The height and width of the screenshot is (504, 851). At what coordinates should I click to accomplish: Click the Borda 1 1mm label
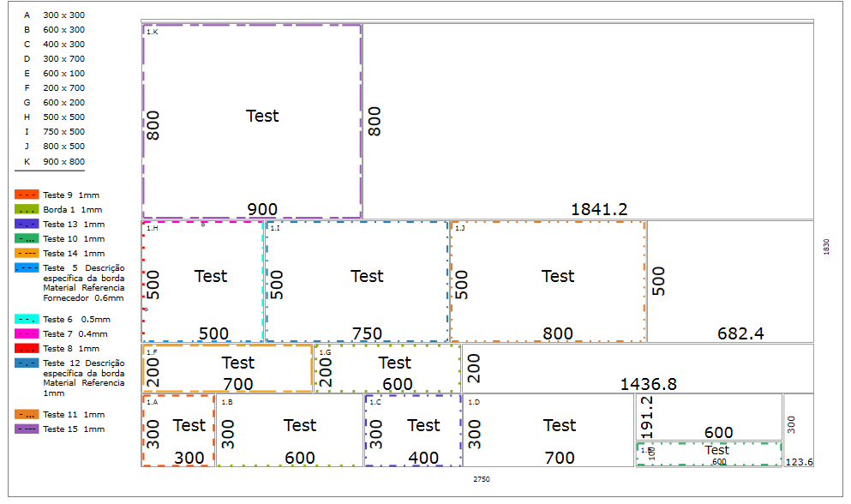click(73, 210)
